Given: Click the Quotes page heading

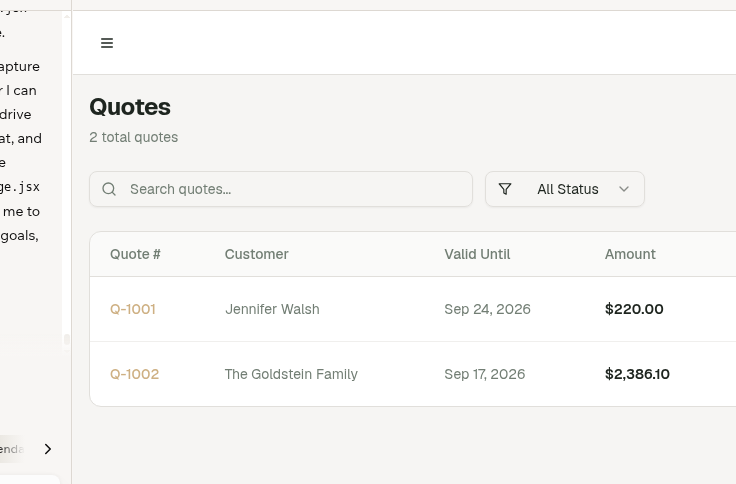Looking at the screenshot, I should coord(130,107).
